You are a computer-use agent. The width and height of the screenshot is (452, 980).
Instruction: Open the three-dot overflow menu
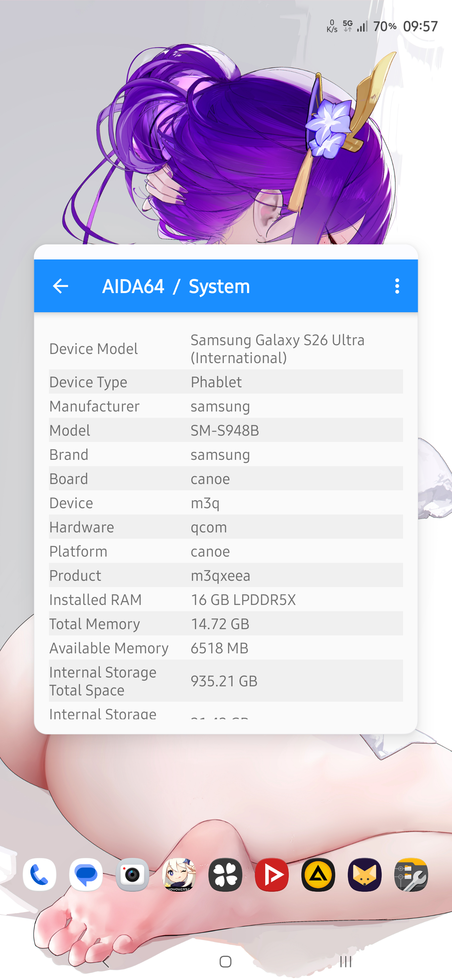tap(397, 286)
